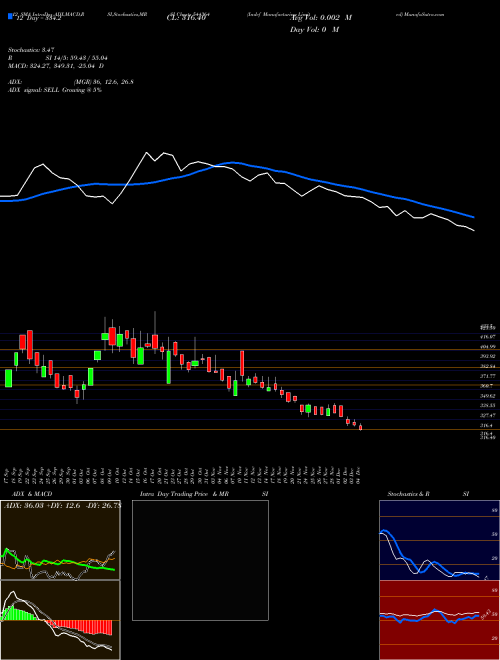Click the 'Stochastics & R' panel heading

point(408,494)
